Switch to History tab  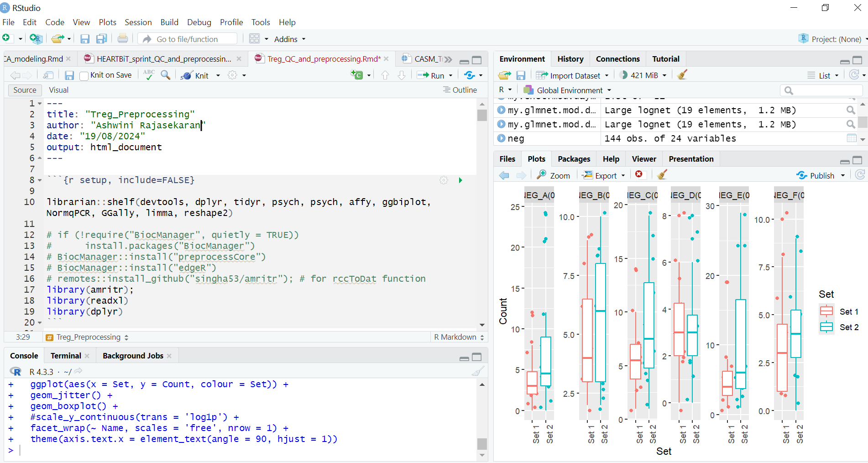click(x=570, y=59)
